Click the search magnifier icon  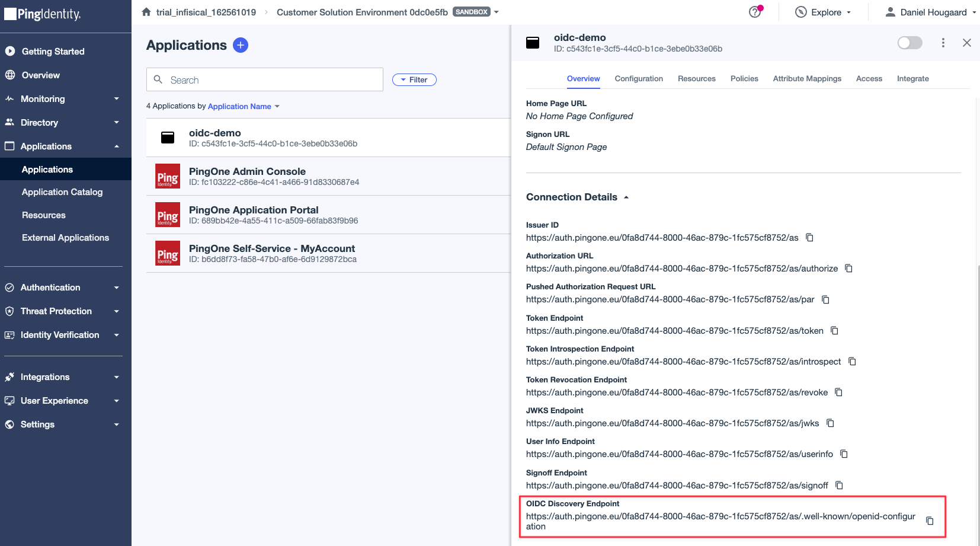158,79
